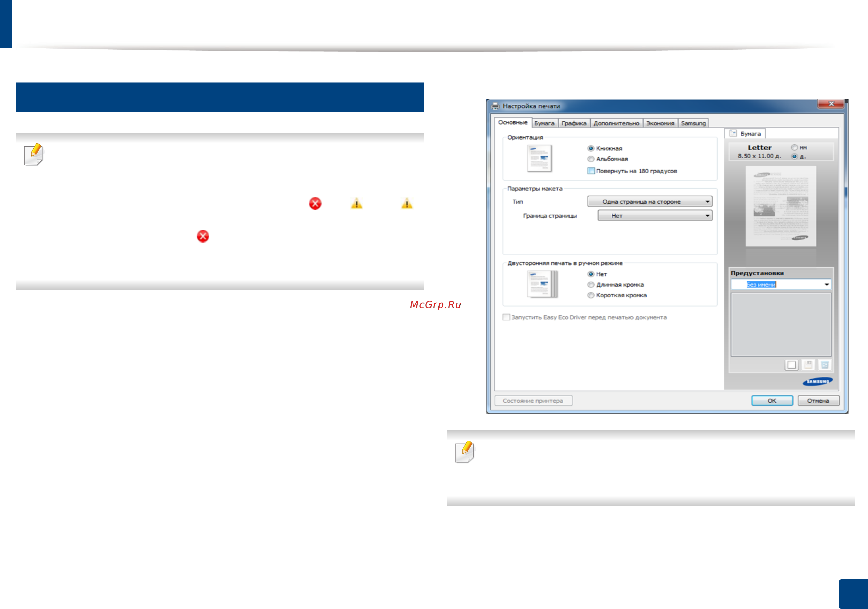868x609 pixels.
Task: Click Двусторонняя печать в ручном режиме label
Action: [565, 263]
